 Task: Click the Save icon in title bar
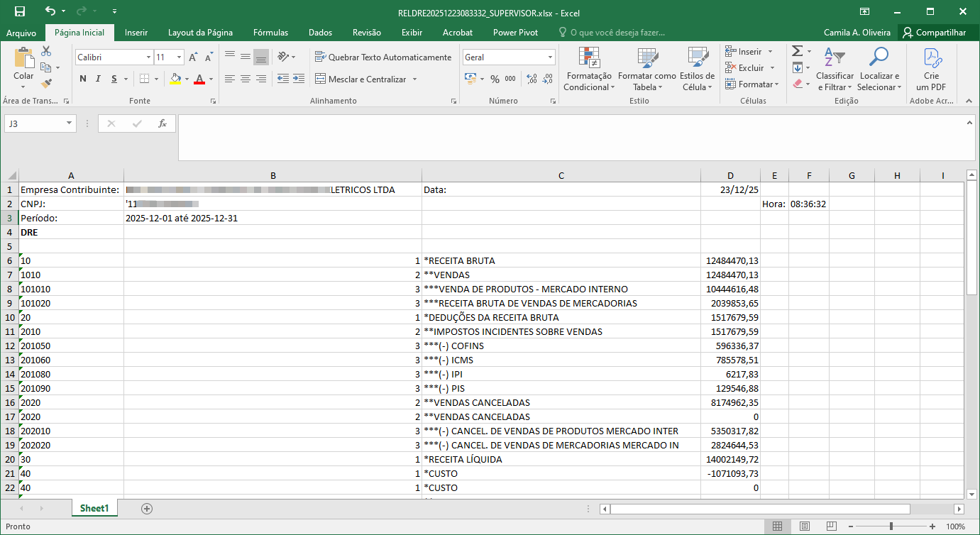tap(20, 11)
